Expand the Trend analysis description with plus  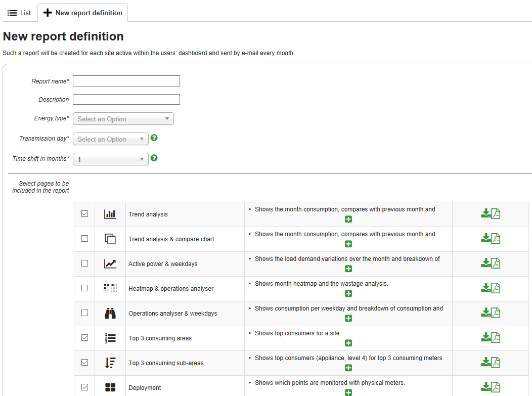pos(348,219)
